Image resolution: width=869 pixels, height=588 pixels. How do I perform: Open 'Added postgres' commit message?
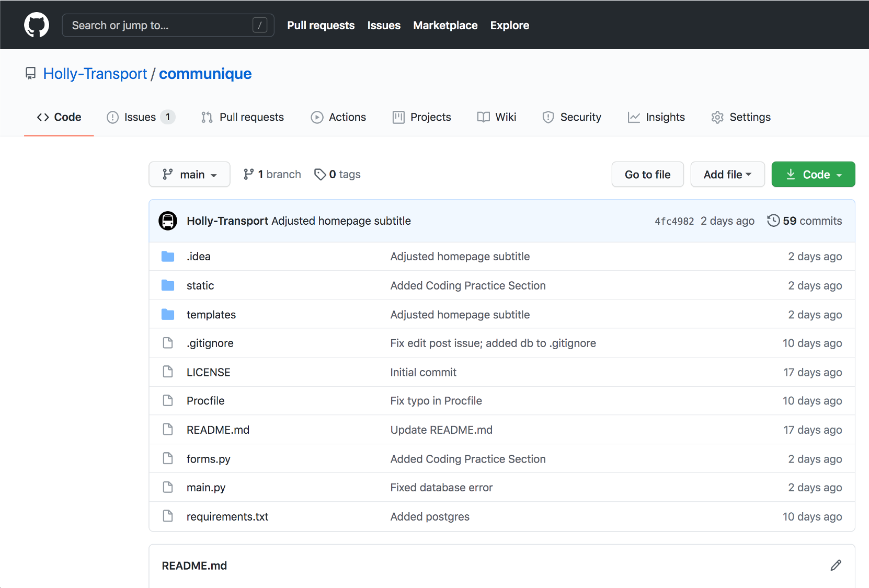pyautogui.click(x=430, y=516)
